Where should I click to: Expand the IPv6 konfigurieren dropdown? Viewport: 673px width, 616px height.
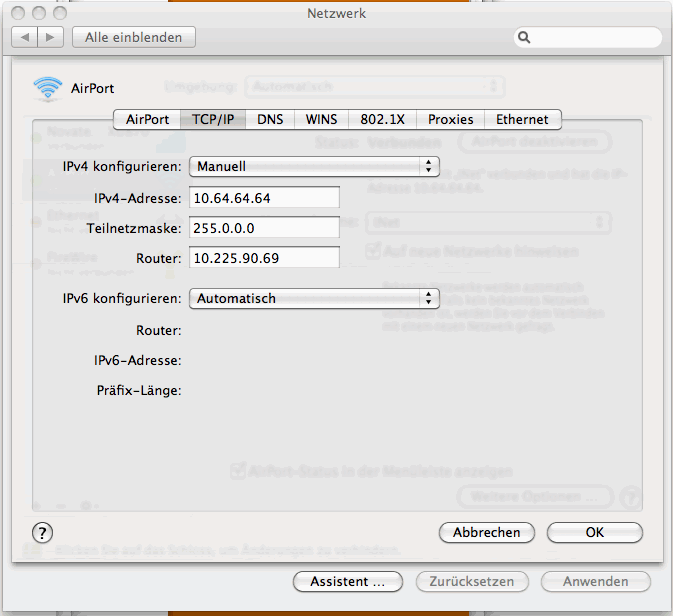tap(314, 298)
